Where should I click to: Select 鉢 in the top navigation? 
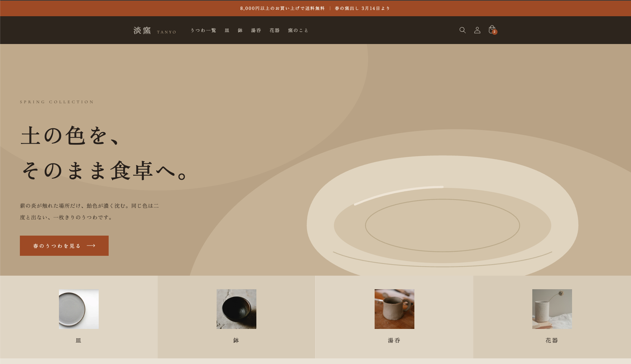point(240,30)
